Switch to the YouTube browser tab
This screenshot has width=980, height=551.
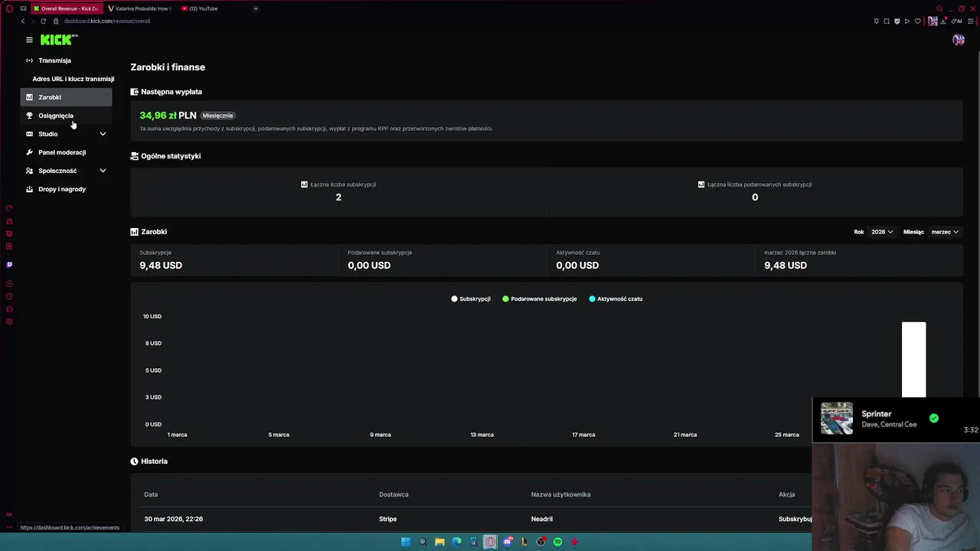204,8
